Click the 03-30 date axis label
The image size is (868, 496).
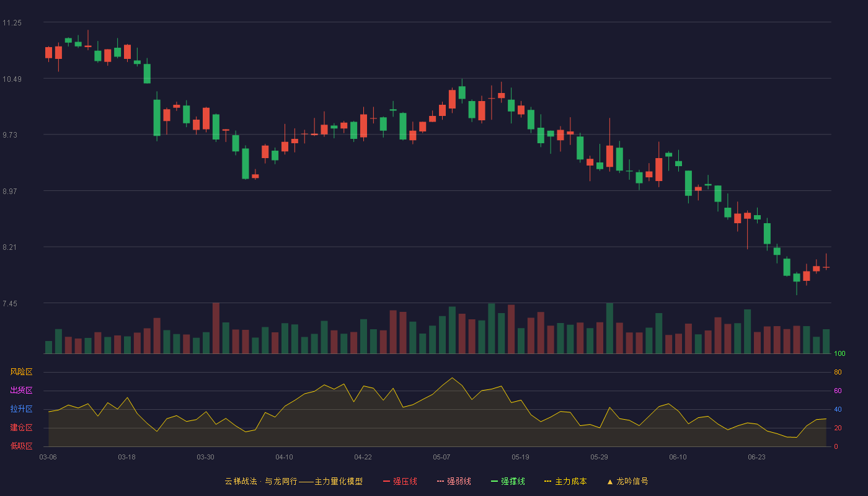[206, 457]
